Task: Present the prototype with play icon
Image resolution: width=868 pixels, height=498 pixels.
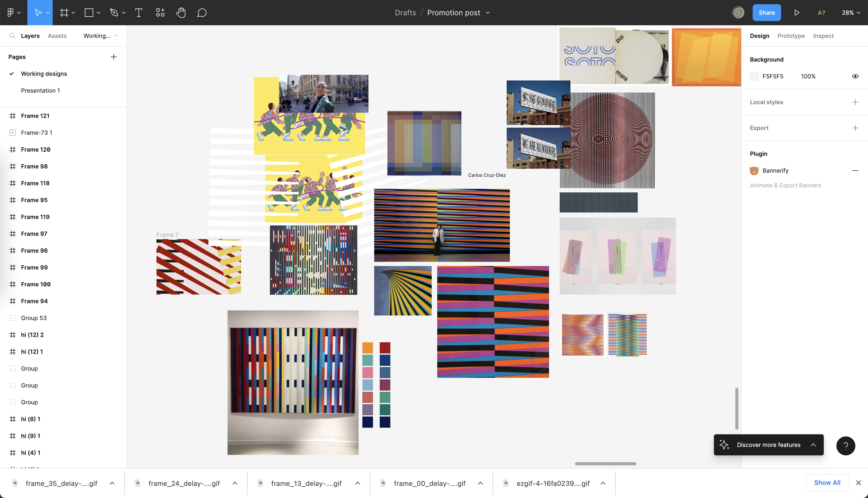Action: tap(797, 13)
